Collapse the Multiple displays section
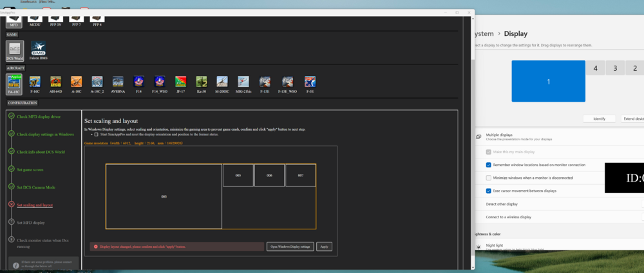The width and height of the screenshot is (644, 273). [559, 136]
